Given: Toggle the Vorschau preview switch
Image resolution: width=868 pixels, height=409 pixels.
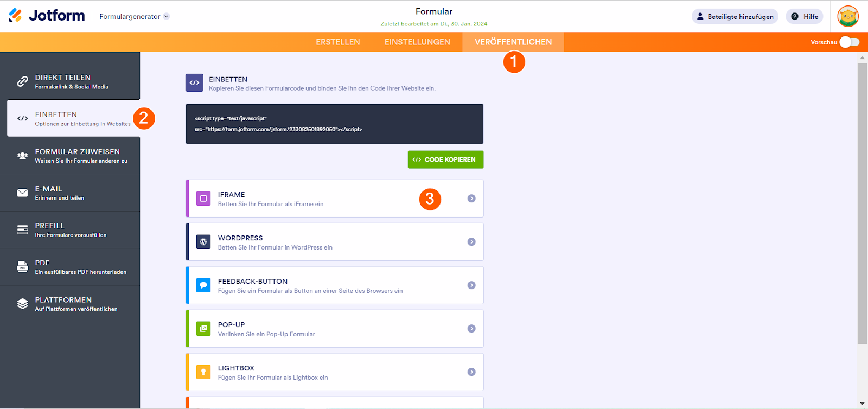Looking at the screenshot, I should point(850,42).
